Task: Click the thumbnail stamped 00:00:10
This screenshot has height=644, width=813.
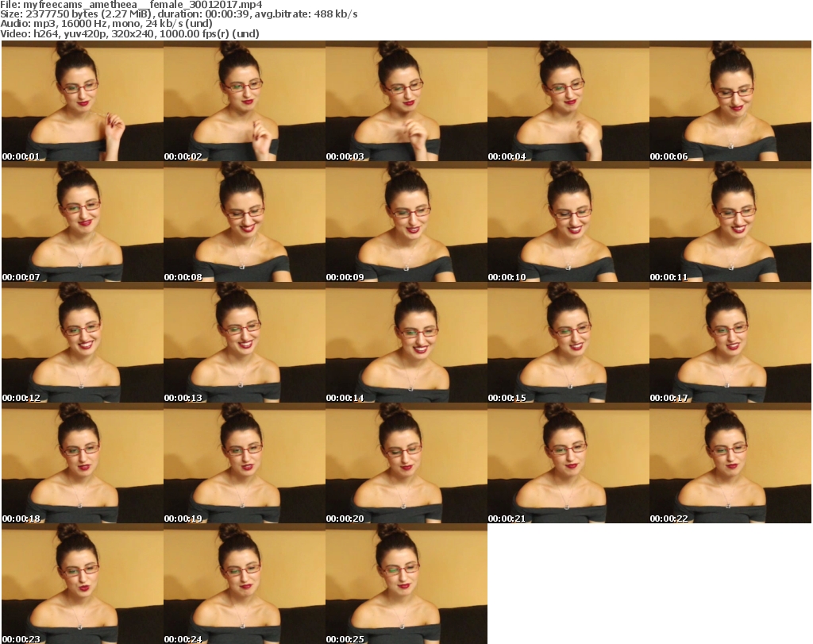Action: coord(568,222)
